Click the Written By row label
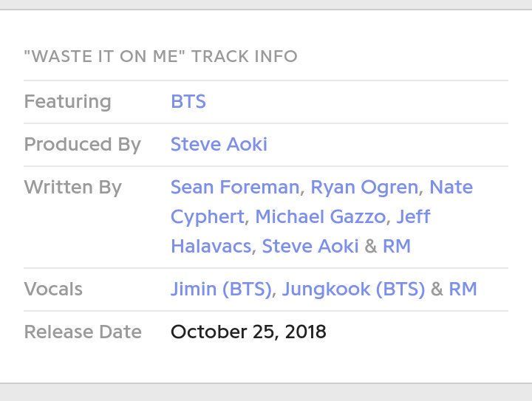532x401 pixels. pyautogui.click(x=73, y=187)
